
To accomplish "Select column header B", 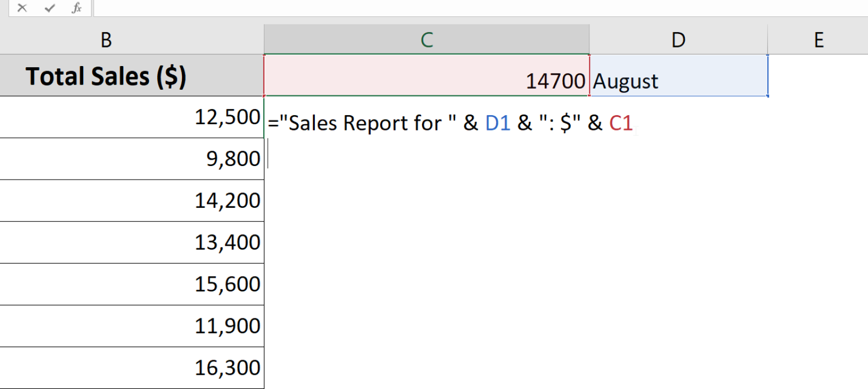I will pyautogui.click(x=106, y=40).
